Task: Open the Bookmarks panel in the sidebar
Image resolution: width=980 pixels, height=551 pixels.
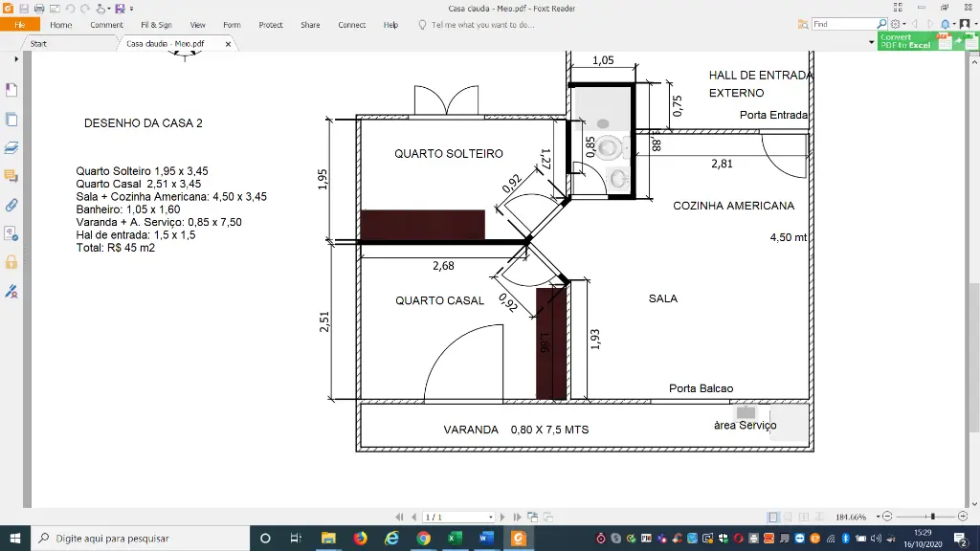Action: click(11, 90)
